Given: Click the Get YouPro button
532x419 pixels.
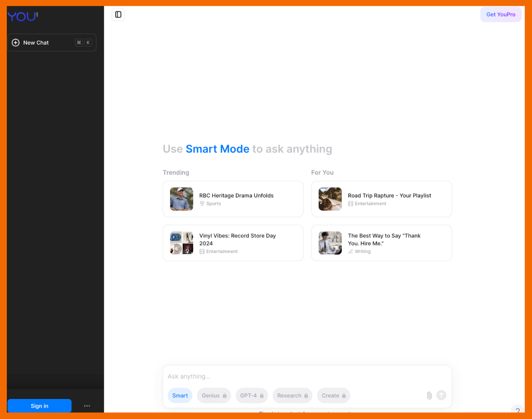Looking at the screenshot, I should coord(501,15).
